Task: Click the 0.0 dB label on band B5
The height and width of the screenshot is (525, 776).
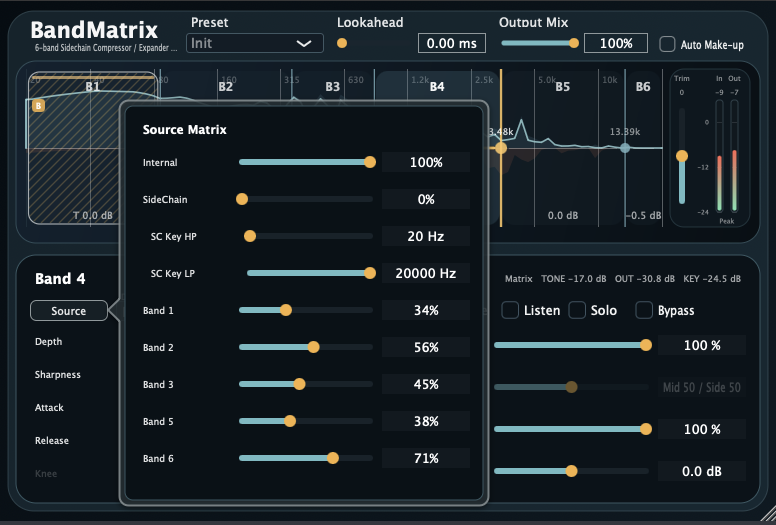Action: (x=563, y=215)
